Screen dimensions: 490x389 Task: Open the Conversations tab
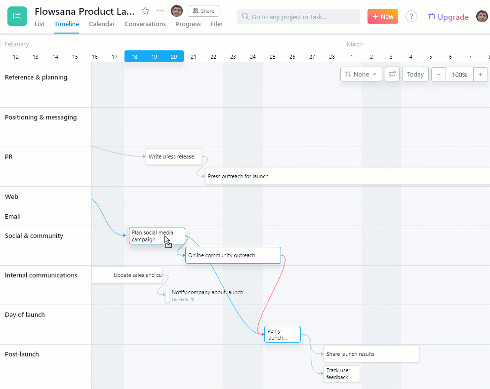click(145, 24)
